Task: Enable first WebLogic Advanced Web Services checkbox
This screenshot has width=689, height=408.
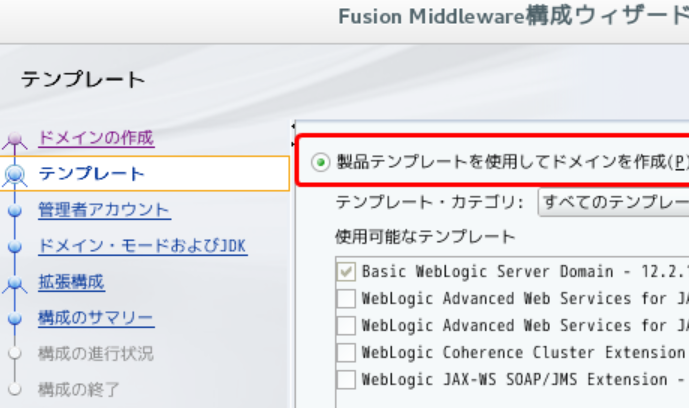Action: point(346,299)
